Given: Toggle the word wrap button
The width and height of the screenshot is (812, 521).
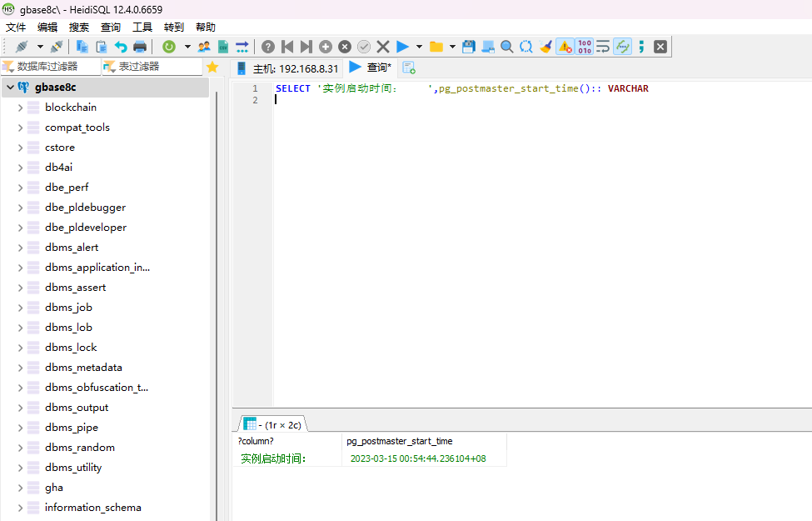Looking at the screenshot, I should [603, 47].
